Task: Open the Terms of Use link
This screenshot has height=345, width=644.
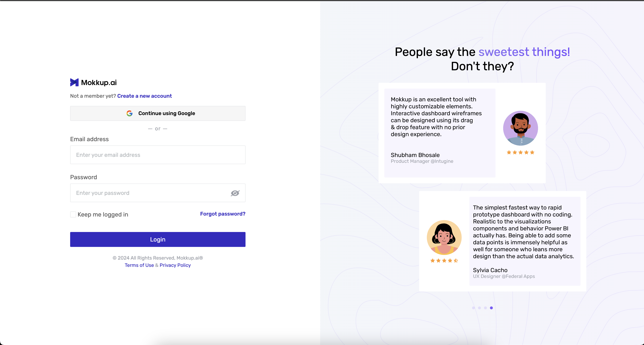Action: tap(139, 265)
